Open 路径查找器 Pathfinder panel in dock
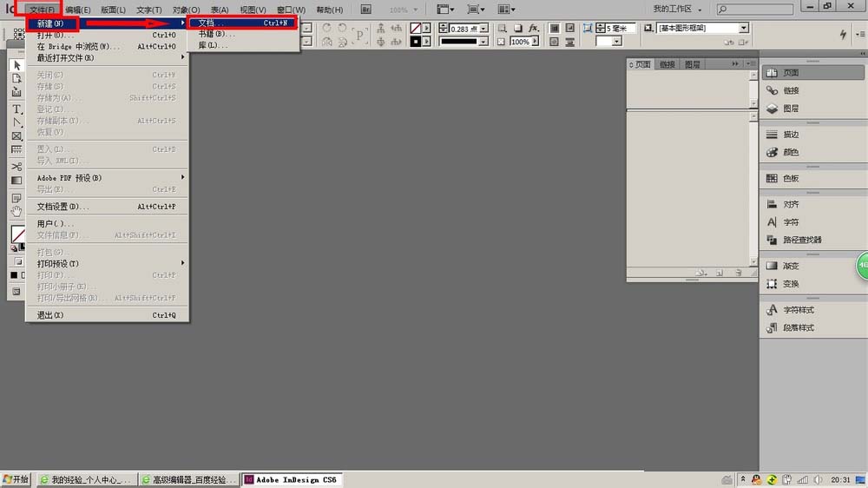The height and width of the screenshot is (488, 868). point(812,240)
